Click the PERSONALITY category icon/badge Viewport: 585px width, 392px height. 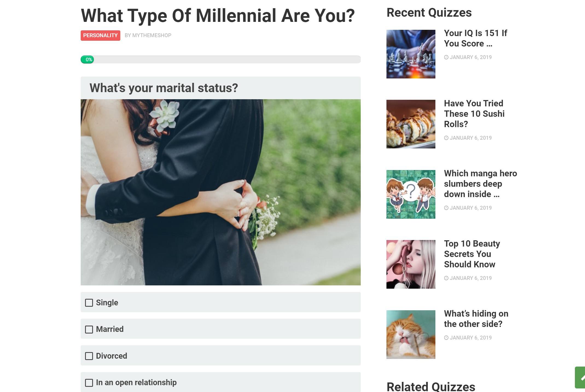100,36
